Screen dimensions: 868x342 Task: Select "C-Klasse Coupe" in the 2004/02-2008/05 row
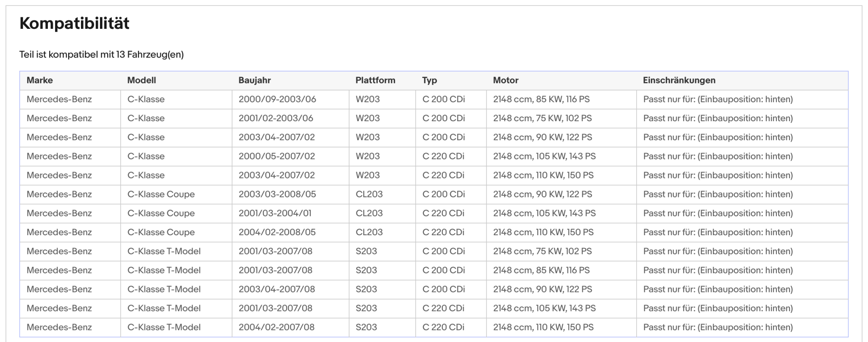tap(161, 232)
